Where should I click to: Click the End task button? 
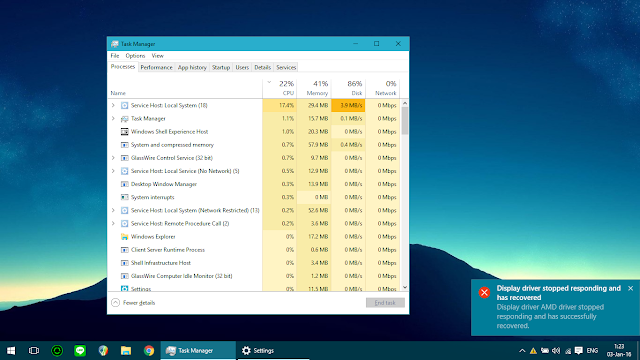(385, 302)
